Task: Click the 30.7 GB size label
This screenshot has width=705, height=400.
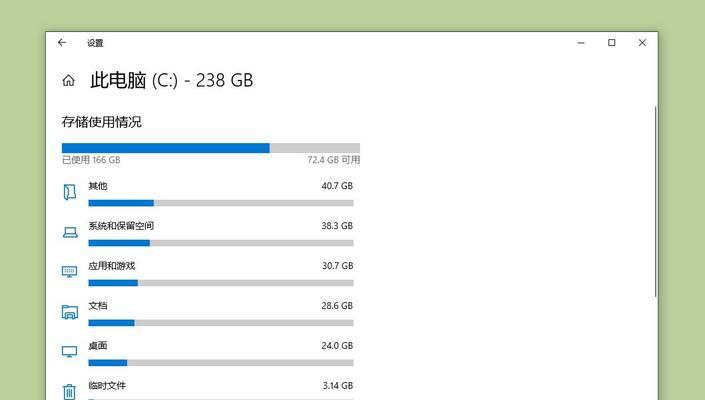Action: pyautogui.click(x=337, y=266)
